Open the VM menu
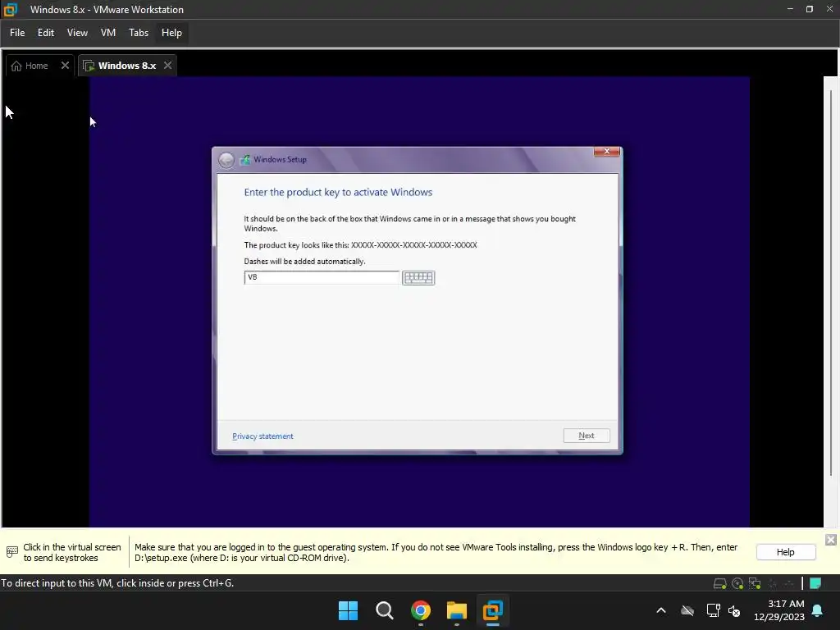The image size is (840, 630). click(x=108, y=33)
